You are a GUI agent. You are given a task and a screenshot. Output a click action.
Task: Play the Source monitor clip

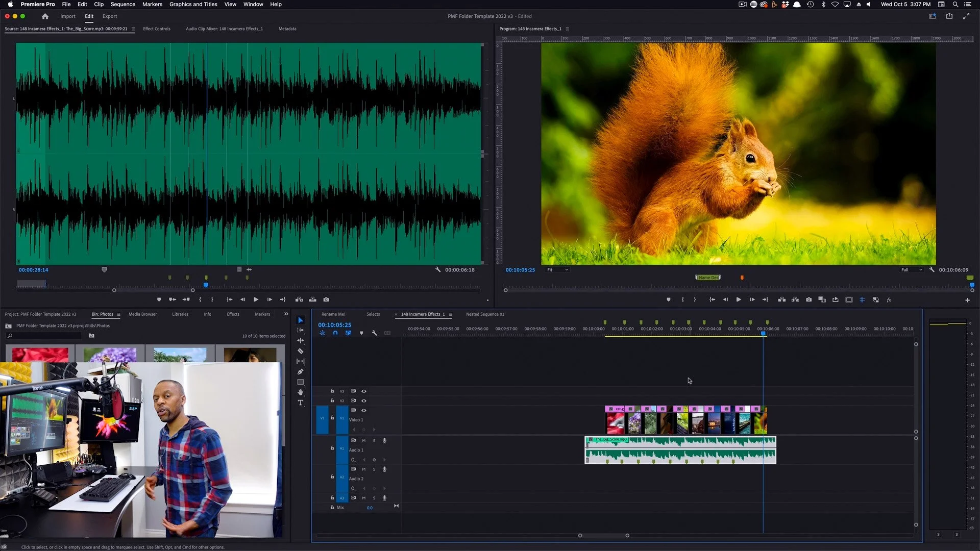256,299
